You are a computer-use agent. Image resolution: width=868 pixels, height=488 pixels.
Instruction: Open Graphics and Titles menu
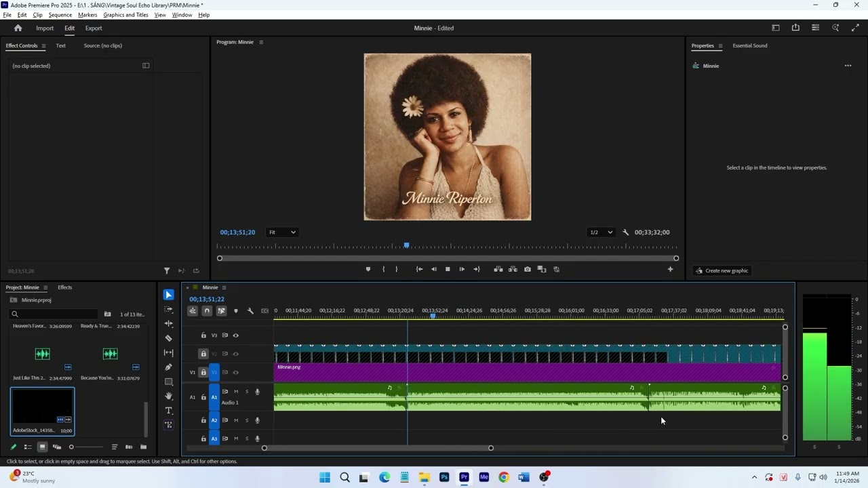tap(125, 15)
